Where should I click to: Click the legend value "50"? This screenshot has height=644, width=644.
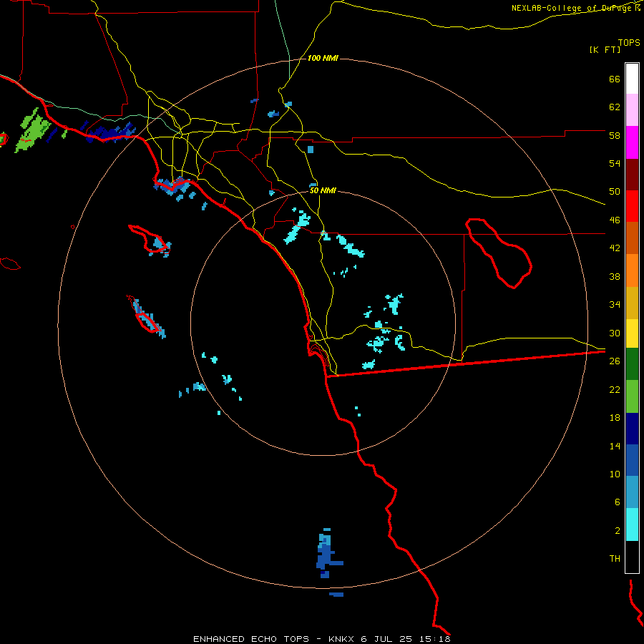point(615,192)
